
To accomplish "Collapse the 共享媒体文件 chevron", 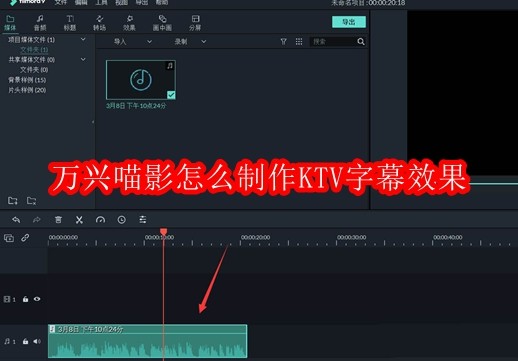I will (x=83, y=59).
